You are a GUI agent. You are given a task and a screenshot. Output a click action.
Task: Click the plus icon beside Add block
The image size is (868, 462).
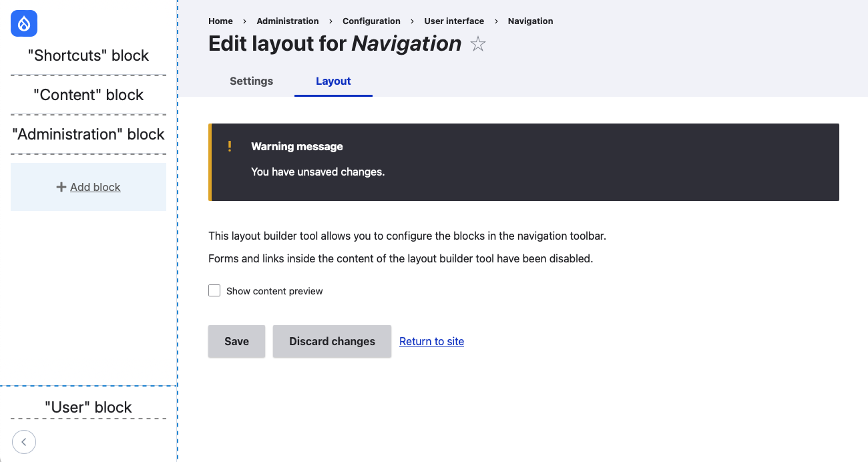coord(61,188)
